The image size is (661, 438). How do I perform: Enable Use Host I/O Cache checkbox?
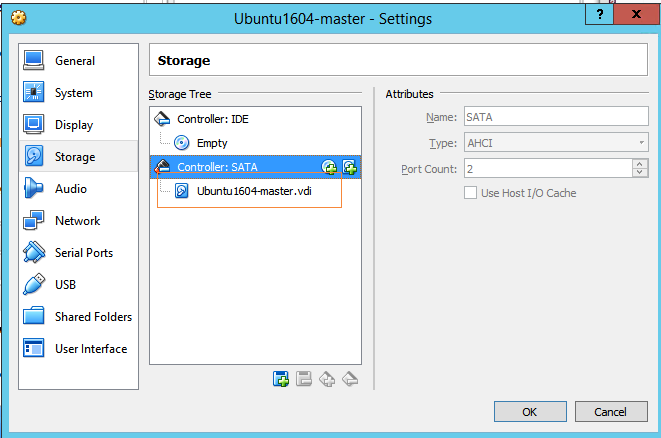[470, 193]
